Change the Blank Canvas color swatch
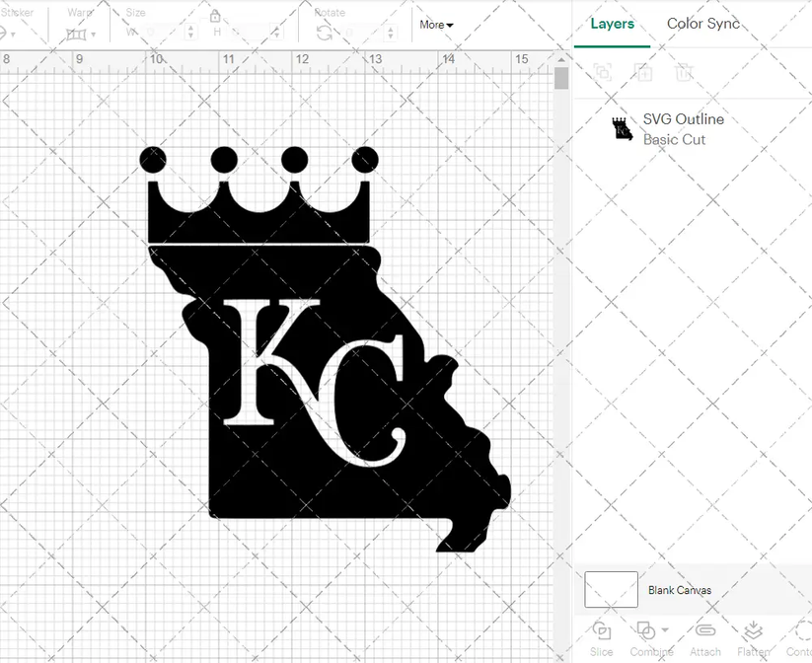Image resolution: width=812 pixels, height=663 pixels. point(610,589)
